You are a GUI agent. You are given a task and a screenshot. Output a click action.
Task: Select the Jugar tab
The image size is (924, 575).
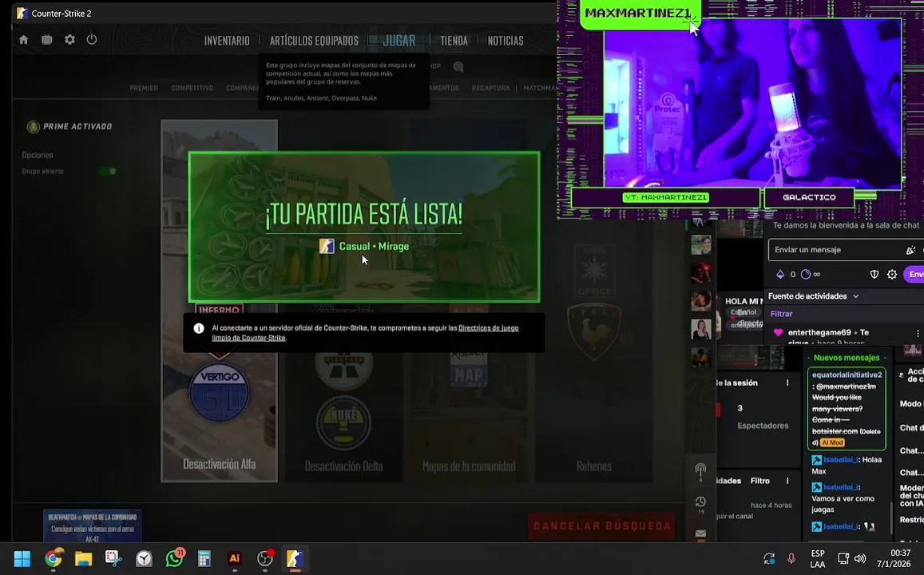click(x=399, y=41)
